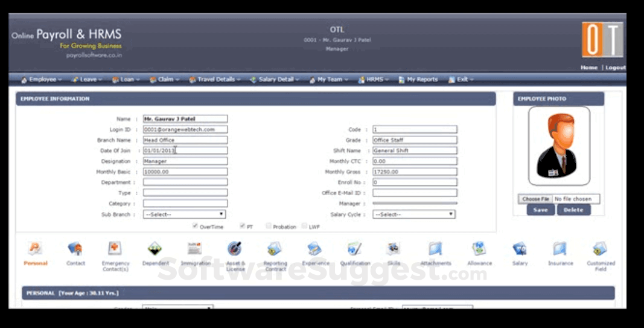Click the Code field
644x328 pixels.
tap(415, 129)
